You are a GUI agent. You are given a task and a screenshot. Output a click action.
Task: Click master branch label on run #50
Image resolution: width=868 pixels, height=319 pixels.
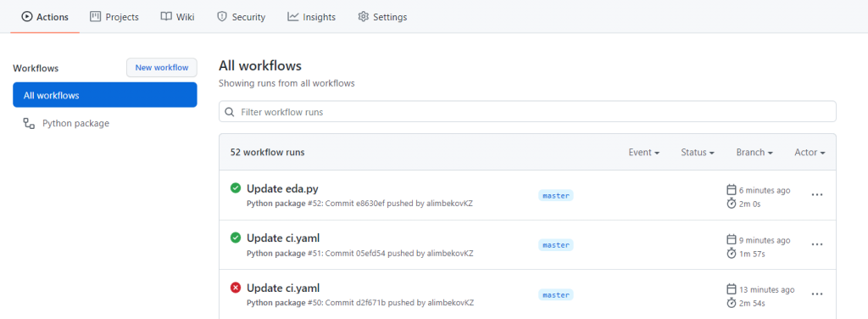pyautogui.click(x=556, y=294)
